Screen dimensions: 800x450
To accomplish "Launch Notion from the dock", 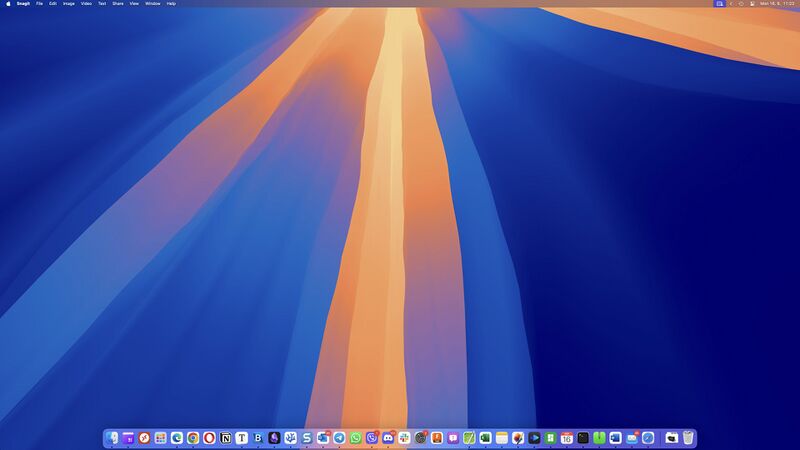I will point(225,438).
